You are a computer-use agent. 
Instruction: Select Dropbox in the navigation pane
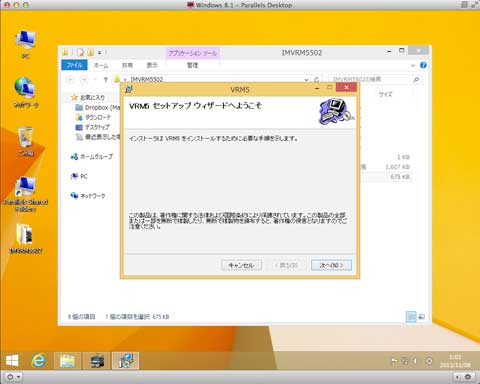[98, 107]
